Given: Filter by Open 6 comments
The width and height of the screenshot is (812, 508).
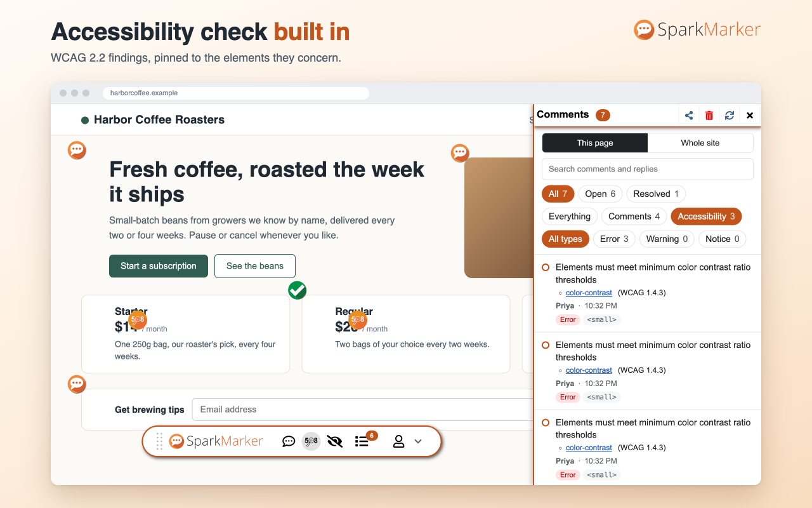Looking at the screenshot, I should [600, 194].
